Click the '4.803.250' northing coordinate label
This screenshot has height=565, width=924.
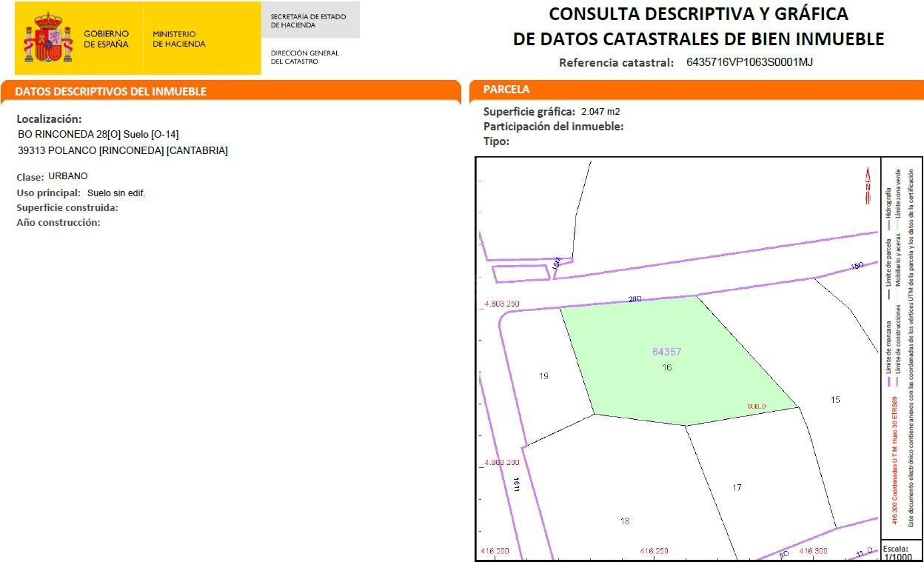click(502, 304)
